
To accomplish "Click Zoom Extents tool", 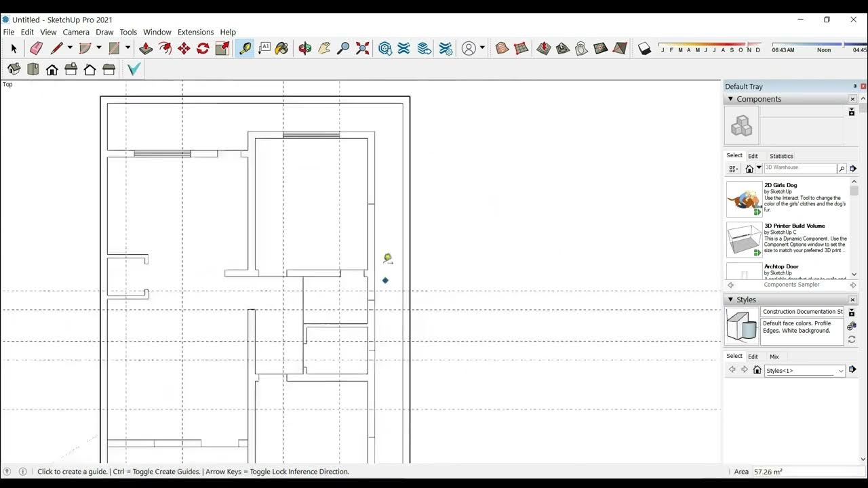I will click(x=363, y=48).
